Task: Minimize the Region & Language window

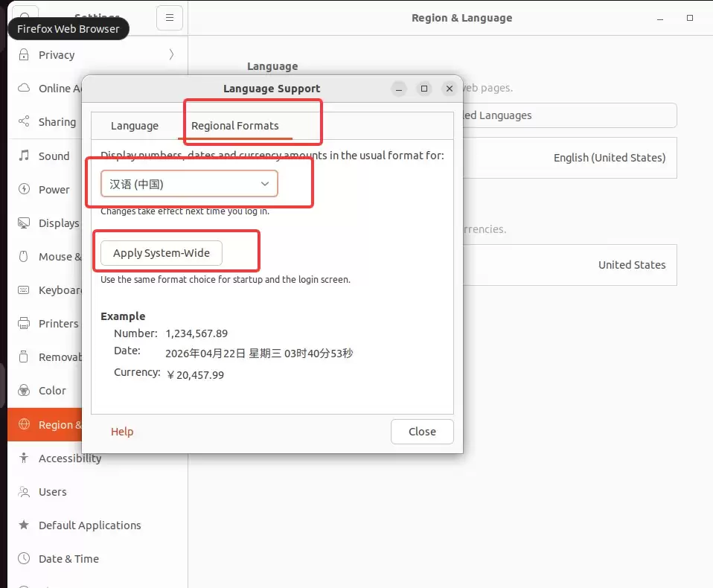Action: click(660, 18)
